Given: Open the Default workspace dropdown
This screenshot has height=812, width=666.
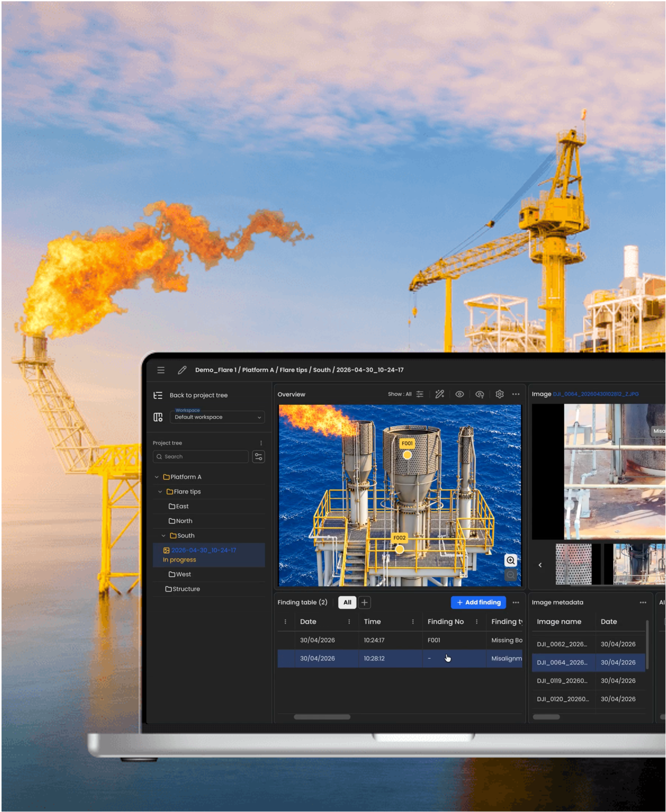Looking at the screenshot, I should pyautogui.click(x=217, y=417).
